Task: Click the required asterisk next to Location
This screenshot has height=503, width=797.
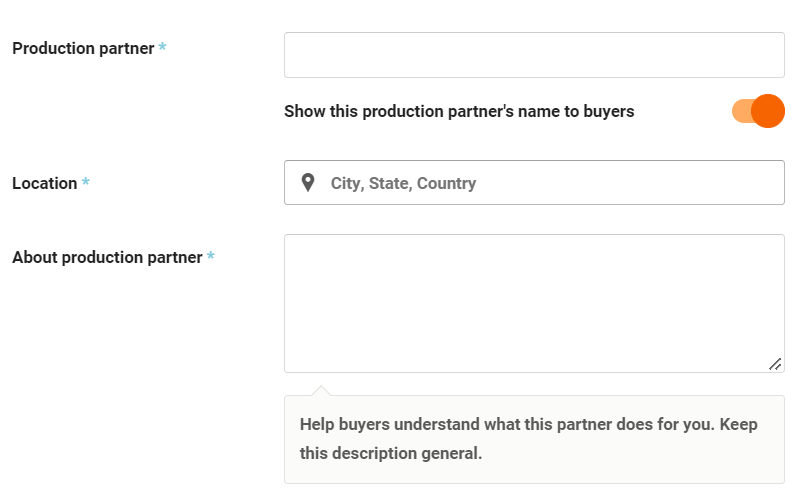Action: pos(86,183)
